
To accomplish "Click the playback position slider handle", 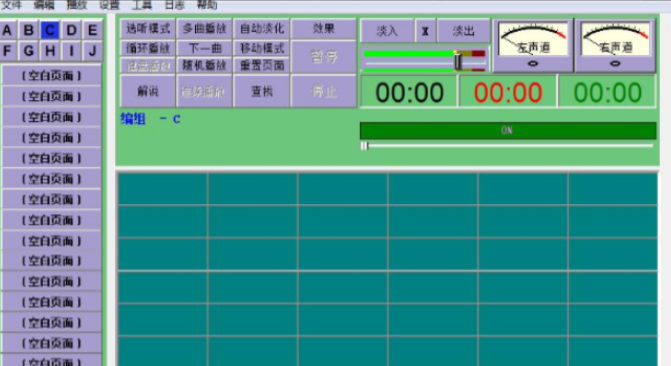I will (364, 146).
